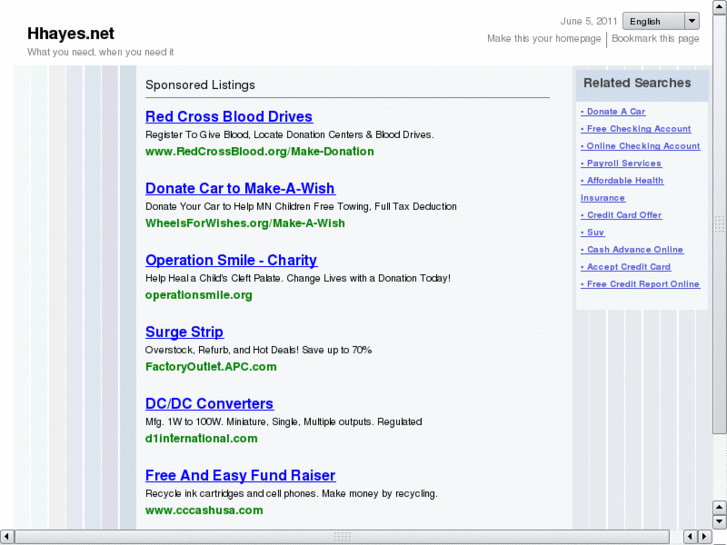This screenshot has width=727, height=545.
Task: Select Donate A Car related search
Action: coord(613,111)
